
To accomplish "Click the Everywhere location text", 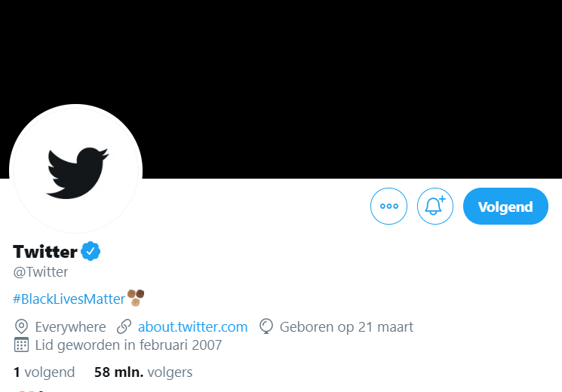I will pyautogui.click(x=70, y=326).
